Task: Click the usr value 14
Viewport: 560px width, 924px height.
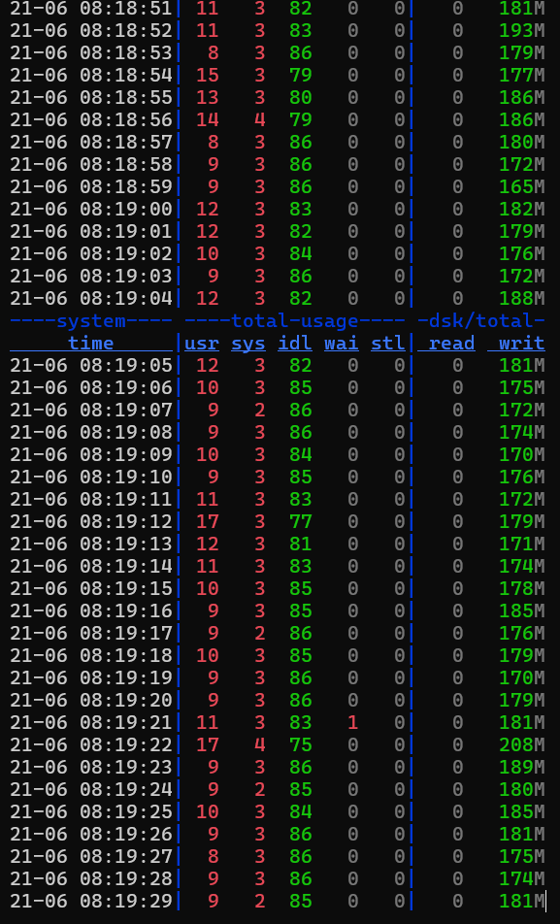Action: point(208,120)
